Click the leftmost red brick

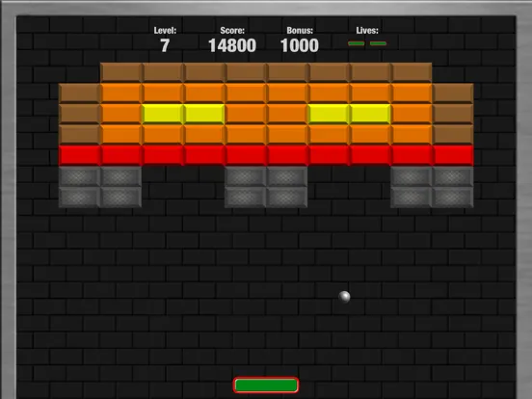(80, 155)
